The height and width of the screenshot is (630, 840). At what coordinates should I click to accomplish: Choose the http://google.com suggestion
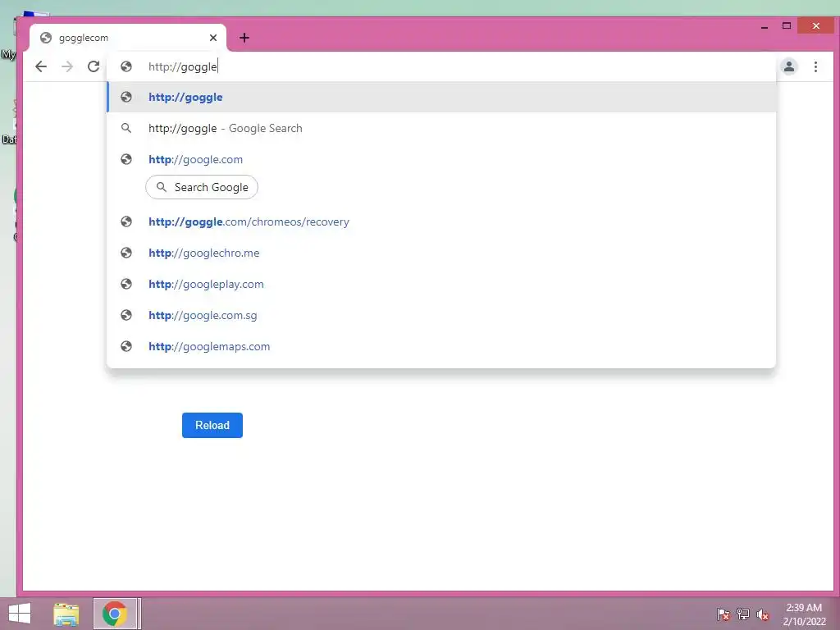coord(441,159)
